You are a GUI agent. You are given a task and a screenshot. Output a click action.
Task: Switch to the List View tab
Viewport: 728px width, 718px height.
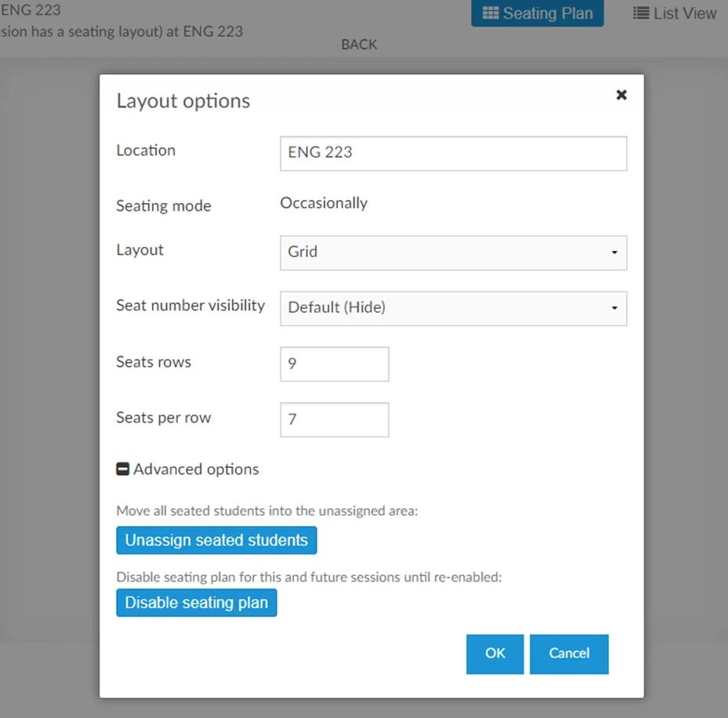pyautogui.click(x=675, y=13)
